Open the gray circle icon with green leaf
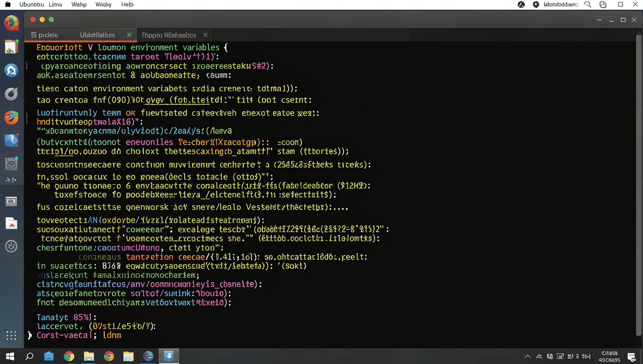 tap(11, 94)
